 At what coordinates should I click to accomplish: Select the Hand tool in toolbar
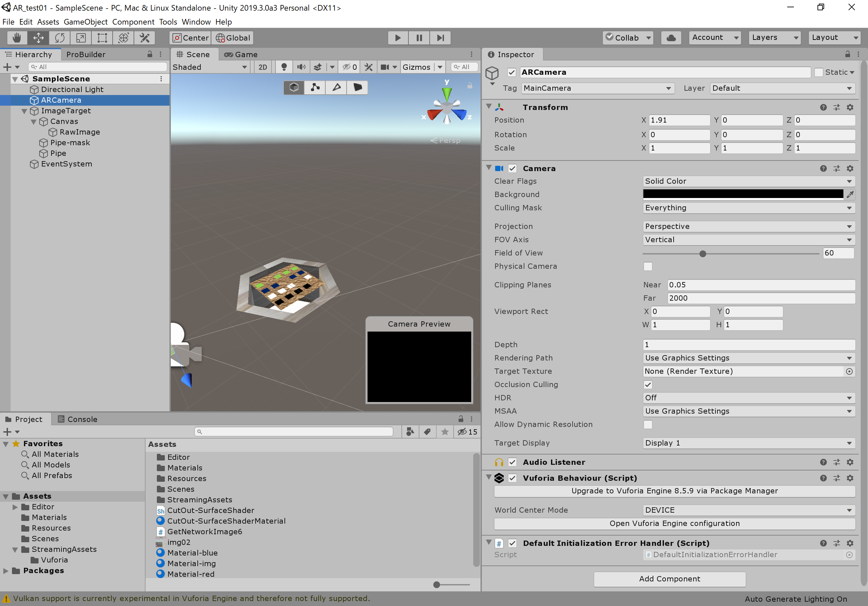[x=17, y=38]
